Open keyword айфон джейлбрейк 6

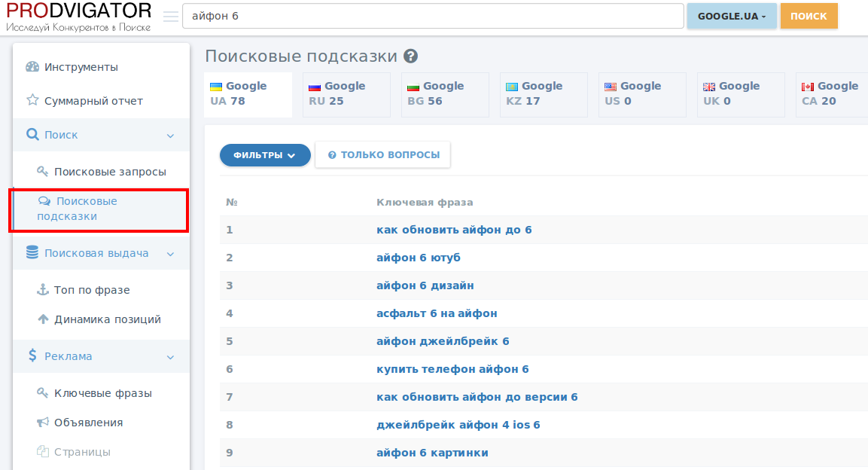443,341
